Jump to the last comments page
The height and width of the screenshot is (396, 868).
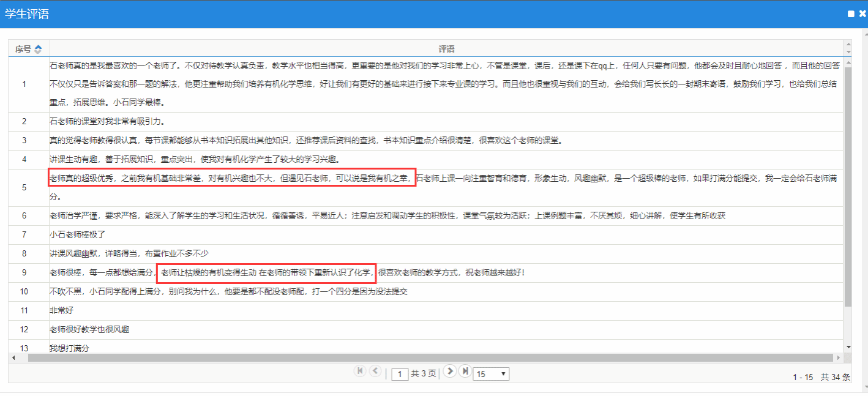465,371
